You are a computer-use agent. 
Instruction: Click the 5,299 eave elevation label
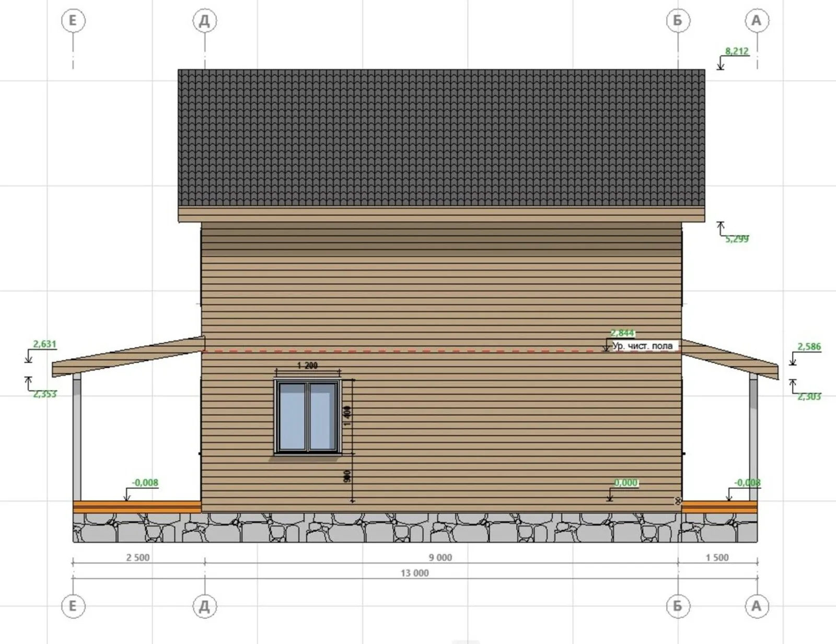click(737, 239)
